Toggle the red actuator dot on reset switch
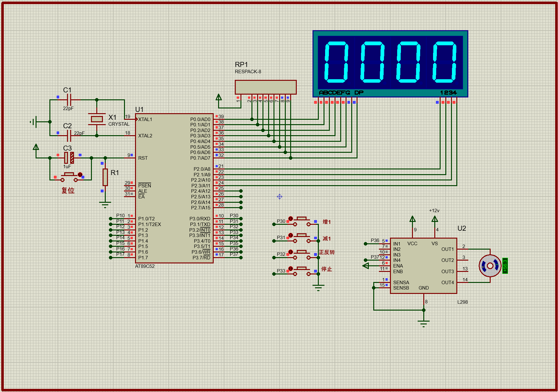The height and width of the screenshot is (392, 558). [80, 174]
